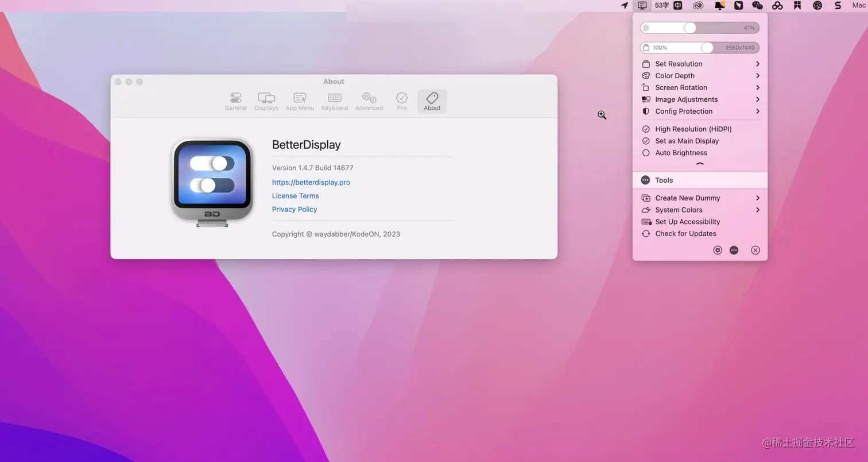
Task: View the License Terms
Action: tap(295, 195)
